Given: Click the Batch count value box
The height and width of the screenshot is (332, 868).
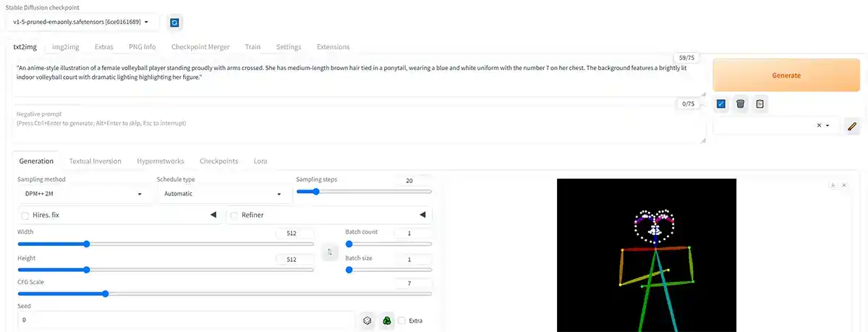Looking at the screenshot, I should click(414, 234).
